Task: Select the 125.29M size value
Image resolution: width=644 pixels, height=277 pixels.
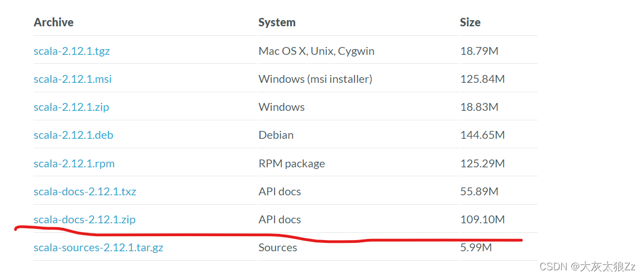Action: [x=482, y=163]
